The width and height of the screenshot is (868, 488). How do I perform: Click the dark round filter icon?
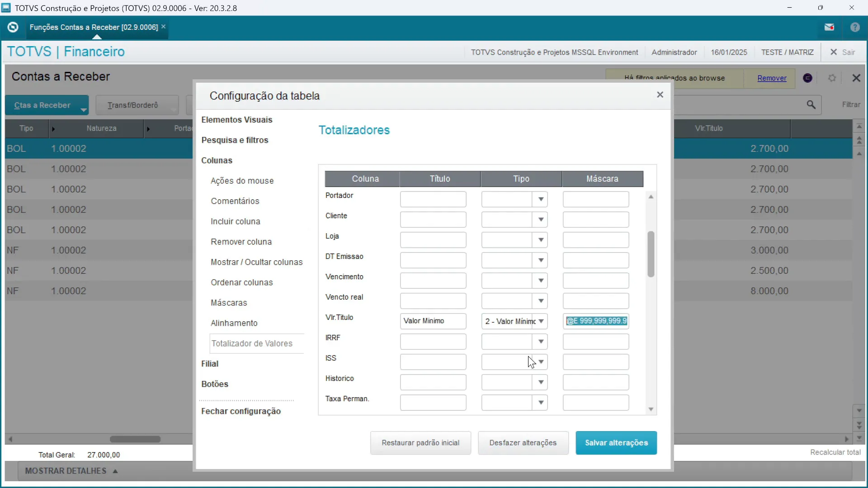pos(808,78)
